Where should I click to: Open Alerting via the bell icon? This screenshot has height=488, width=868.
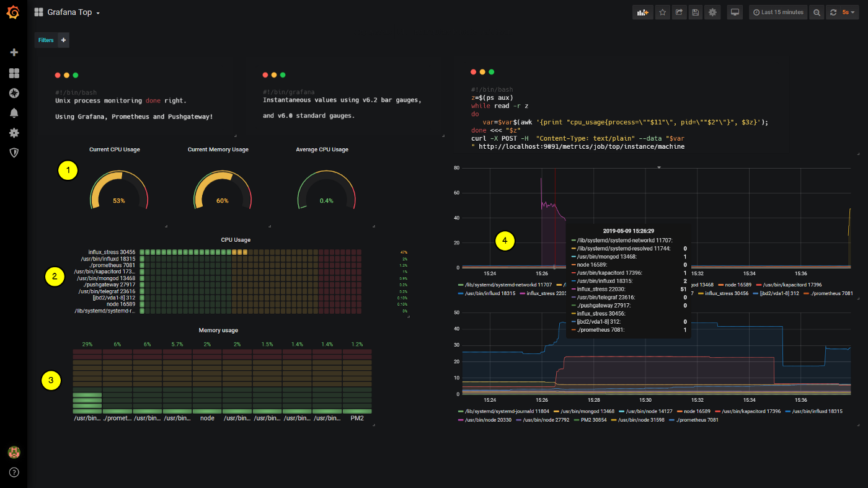[14, 113]
